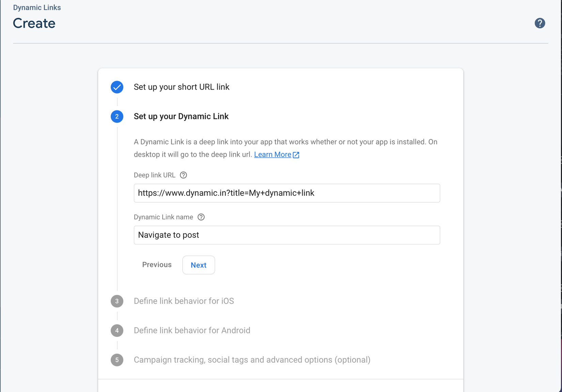Go back with the Previous button
Screen dimensions: 562x392
[157, 265]
